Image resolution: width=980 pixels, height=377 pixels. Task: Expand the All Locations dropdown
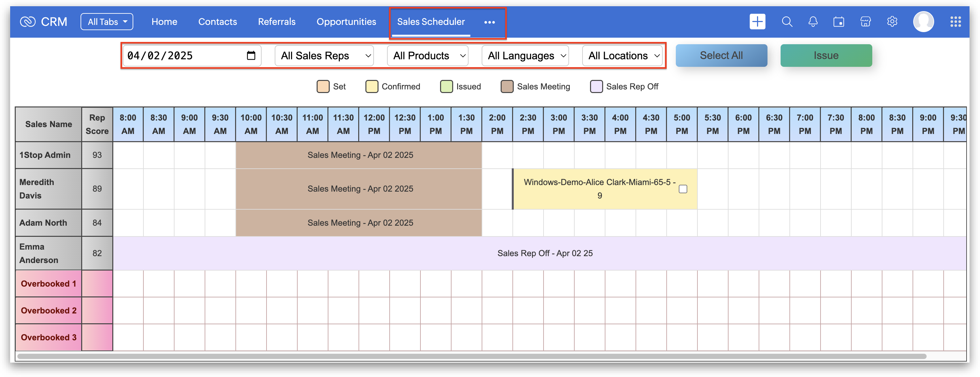(622, 56)
